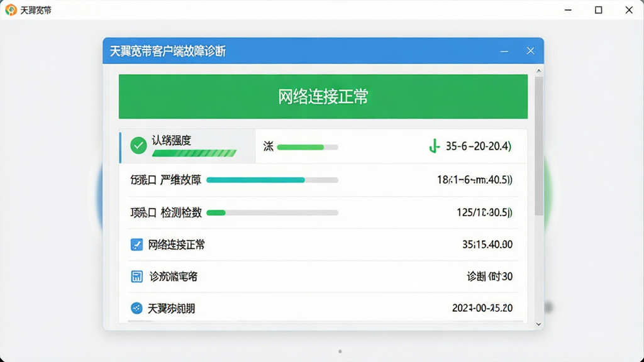
Task: Click the 网络连接正常 list row text
Action: (x=177, y=244)
